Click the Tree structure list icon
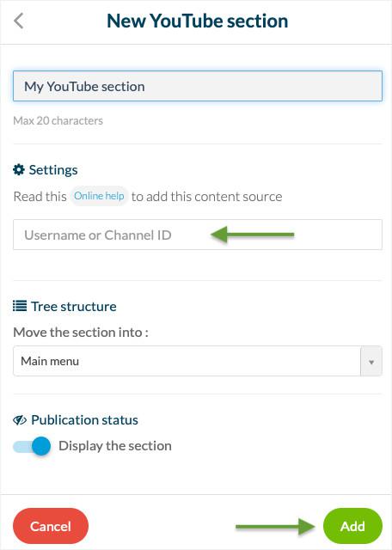The image size is (392, 550). [x=20, y=306]
